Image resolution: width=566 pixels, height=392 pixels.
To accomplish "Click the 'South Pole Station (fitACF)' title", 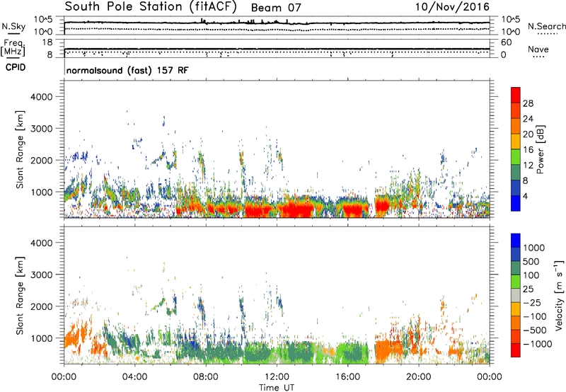I will point(151,6).
